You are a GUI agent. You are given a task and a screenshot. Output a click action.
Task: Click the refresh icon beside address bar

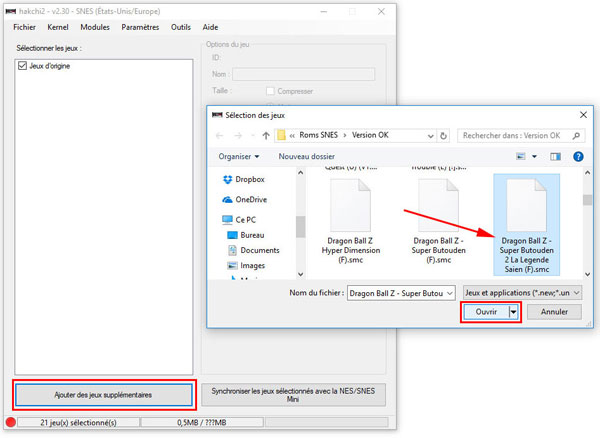point(445,135)
